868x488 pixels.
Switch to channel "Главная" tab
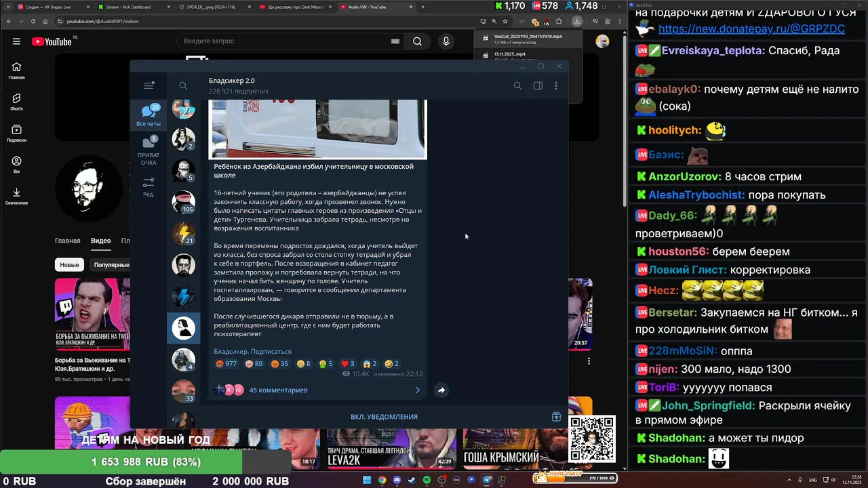click(68, 241)
